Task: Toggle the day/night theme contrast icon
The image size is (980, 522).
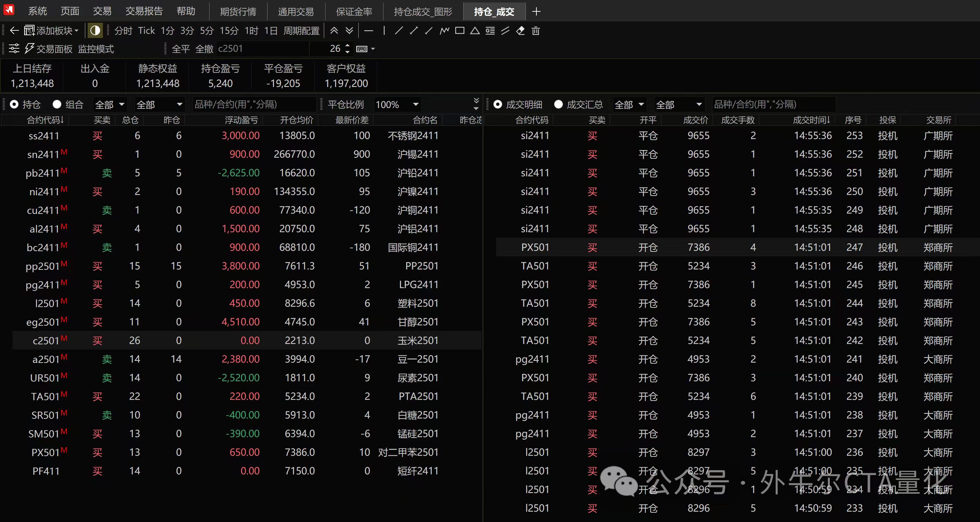Action: 95,31
